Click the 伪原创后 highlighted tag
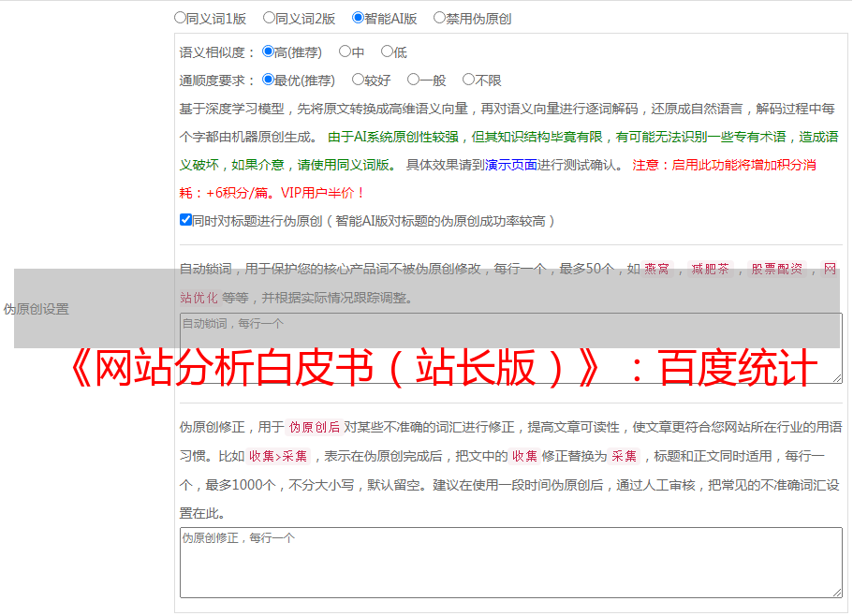The image size is (853, 616). pos(314,427)
